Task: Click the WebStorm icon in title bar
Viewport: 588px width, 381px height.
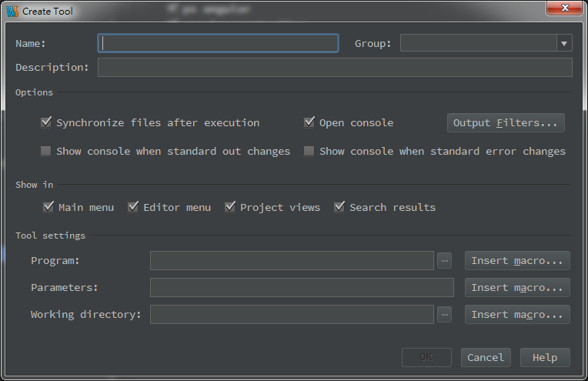Action: pyautogui.click(x=12, y=12)
